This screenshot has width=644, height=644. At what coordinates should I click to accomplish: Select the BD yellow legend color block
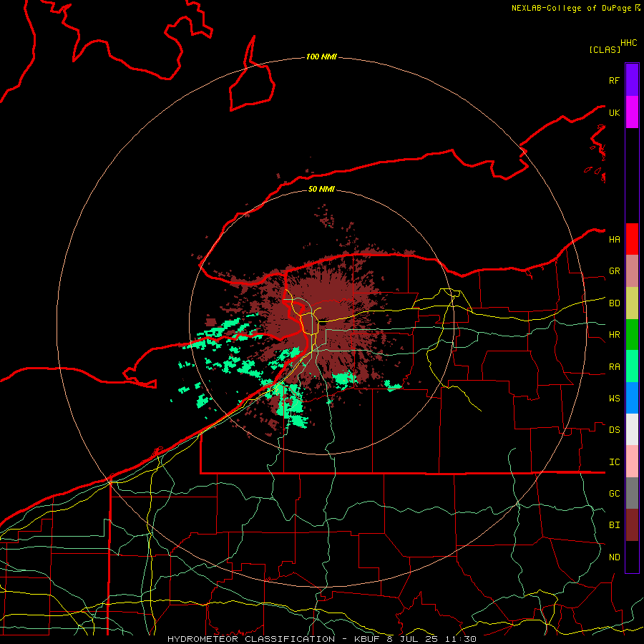point(632,303)
